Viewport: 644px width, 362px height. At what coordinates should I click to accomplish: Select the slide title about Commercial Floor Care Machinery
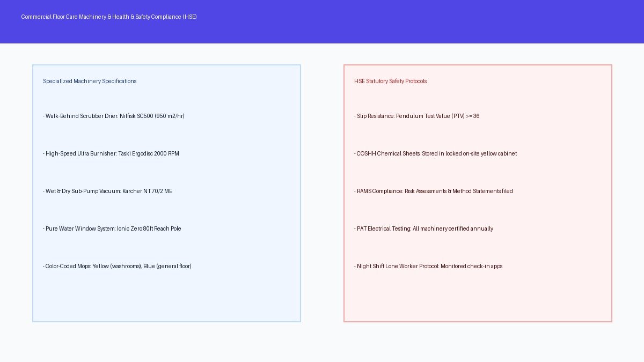click(x=109, y=17)
